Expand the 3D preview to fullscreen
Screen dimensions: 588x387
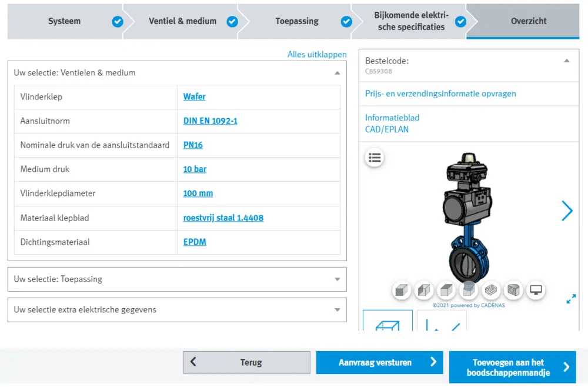coord(570,299)
